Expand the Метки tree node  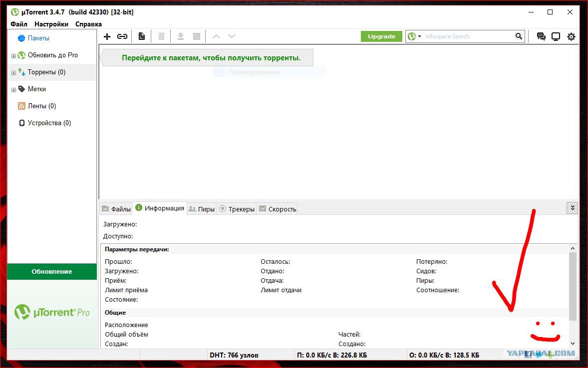pyautogui.click(x=13, y=90)
